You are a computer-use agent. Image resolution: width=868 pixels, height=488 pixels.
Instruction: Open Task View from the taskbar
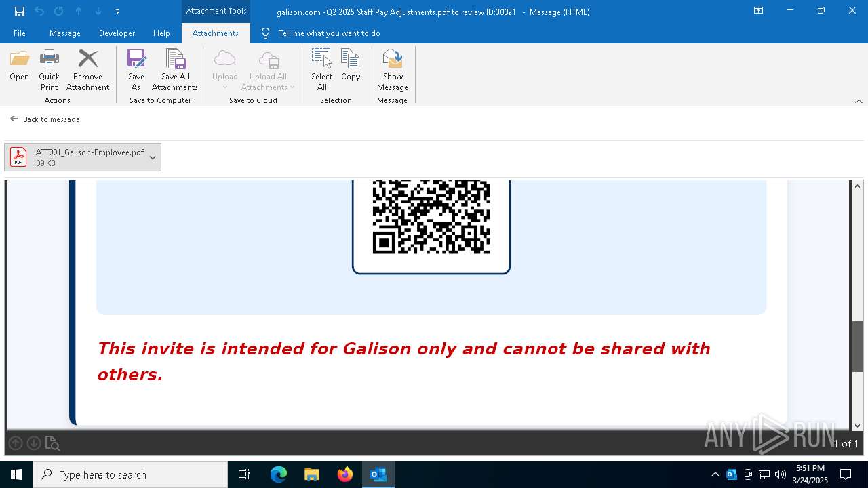click(x=244, y=474)
